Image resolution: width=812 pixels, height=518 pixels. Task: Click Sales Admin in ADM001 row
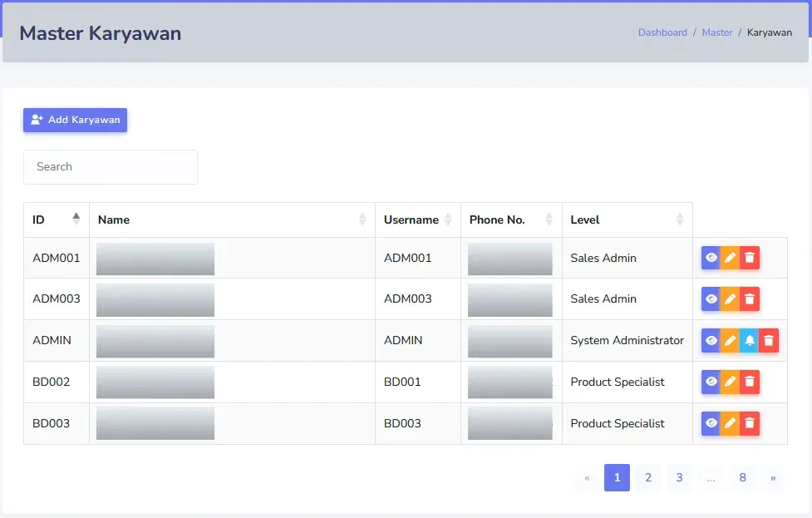(x=603, y=258)
